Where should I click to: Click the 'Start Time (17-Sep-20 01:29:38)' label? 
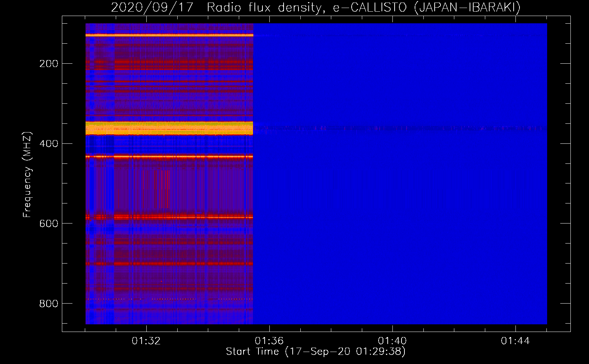pyautogui.click(x=316, y=352)
